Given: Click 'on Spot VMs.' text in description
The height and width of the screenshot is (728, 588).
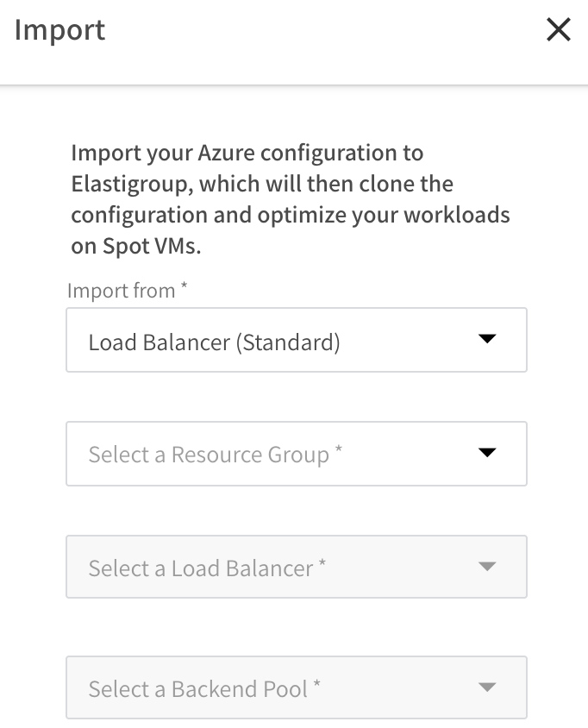Looking at the screenshot, I should [135, 246].
